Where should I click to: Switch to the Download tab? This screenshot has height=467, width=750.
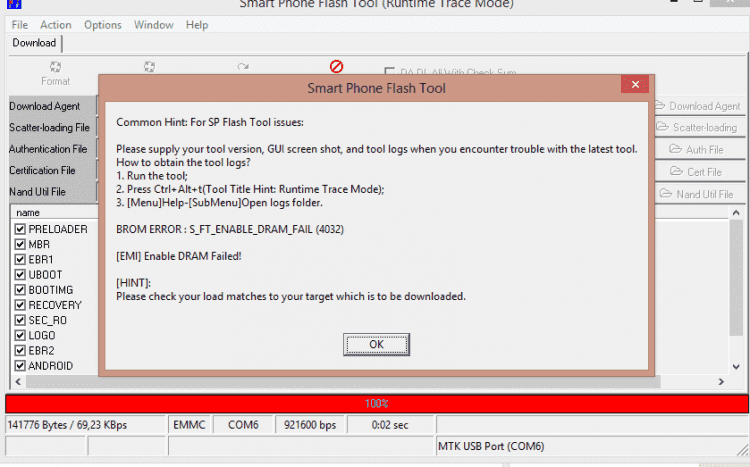[34, 43]
